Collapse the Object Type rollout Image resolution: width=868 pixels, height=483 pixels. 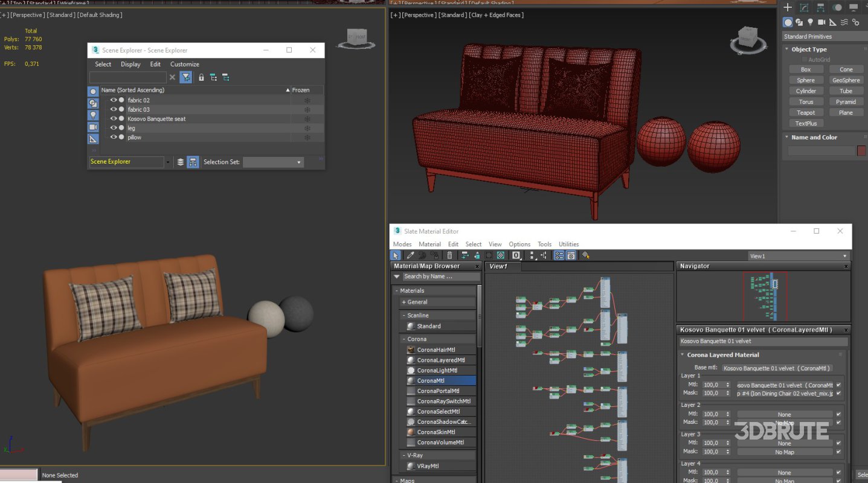[x=809, y=50]
